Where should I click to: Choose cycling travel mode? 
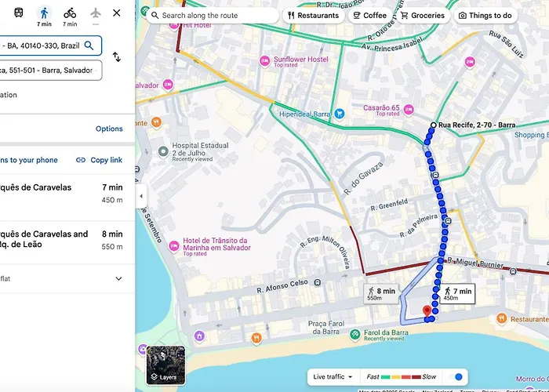[x=70, y=16]
